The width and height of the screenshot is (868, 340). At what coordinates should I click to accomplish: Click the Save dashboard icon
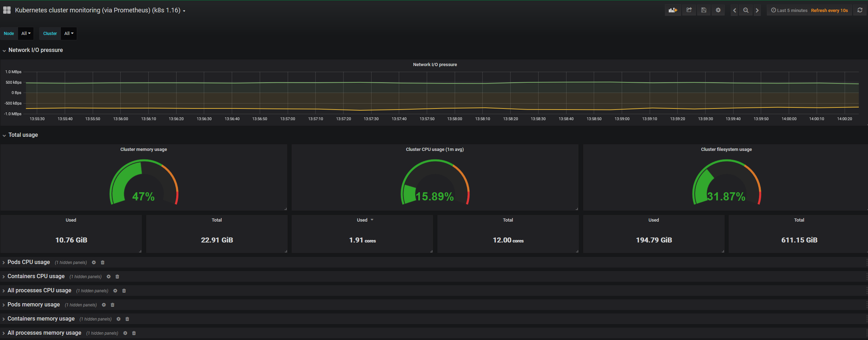coord(703,10)
